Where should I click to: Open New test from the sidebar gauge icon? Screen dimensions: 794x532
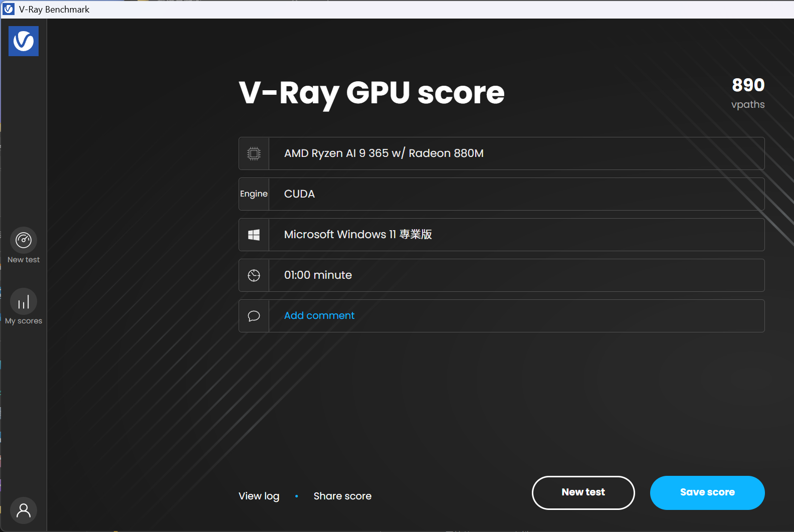[x=24, y=241]
